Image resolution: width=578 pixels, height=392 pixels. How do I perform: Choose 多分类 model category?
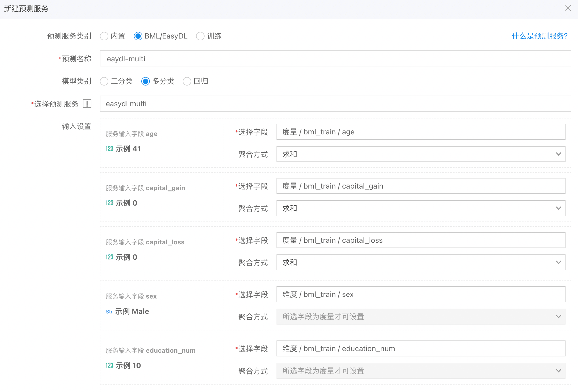point(146,81)
